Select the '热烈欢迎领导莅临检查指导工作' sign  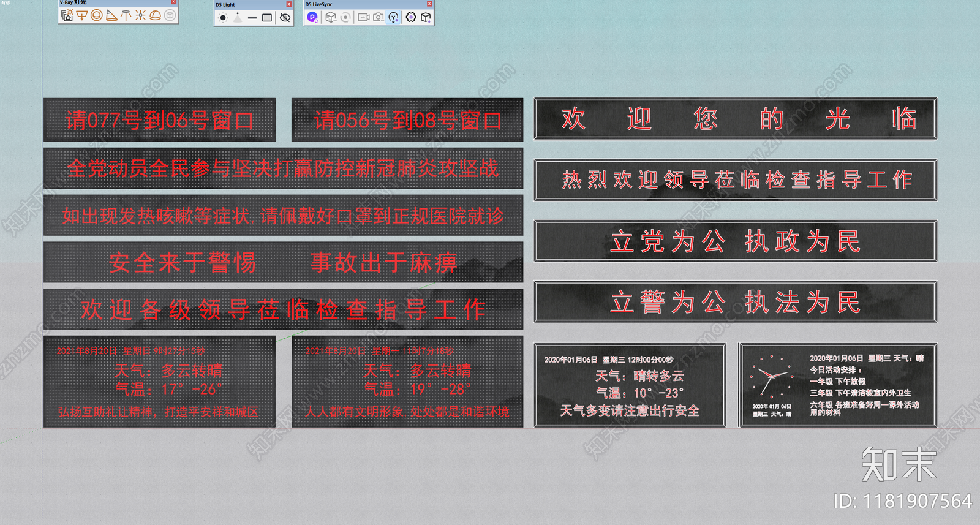(x=736, y=180)
